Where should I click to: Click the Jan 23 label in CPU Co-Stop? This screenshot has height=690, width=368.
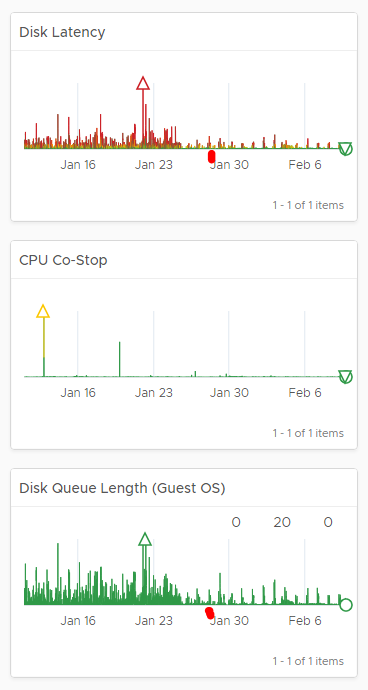pyautogui.click(x=154, y=393)
